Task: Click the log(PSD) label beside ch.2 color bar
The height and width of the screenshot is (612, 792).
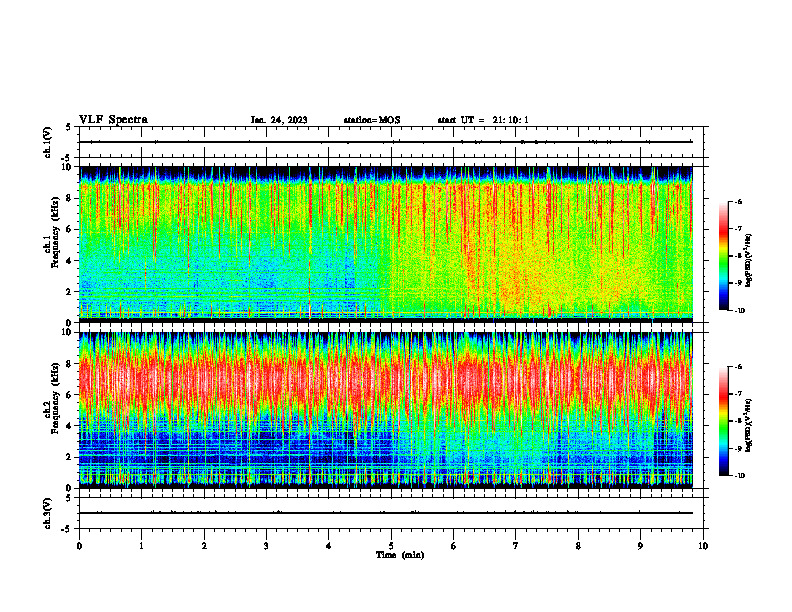Action: point(750,426)
